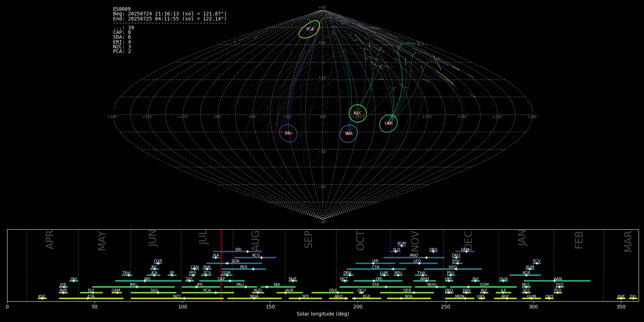Click the 'NZC: 3' count in the shower list

(x=122, y=47)
